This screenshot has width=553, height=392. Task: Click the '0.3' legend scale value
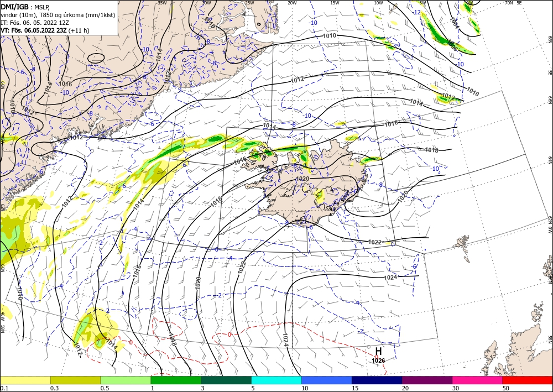pyautogui.click(x=54, y=388)
